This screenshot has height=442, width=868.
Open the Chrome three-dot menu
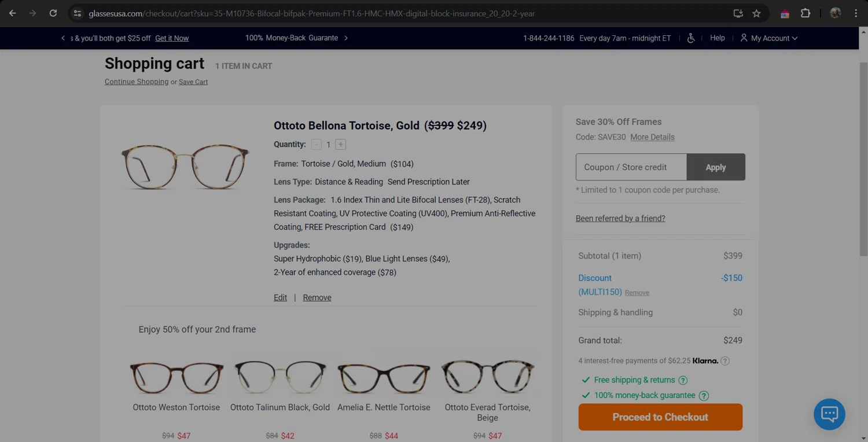pos(856,13)
